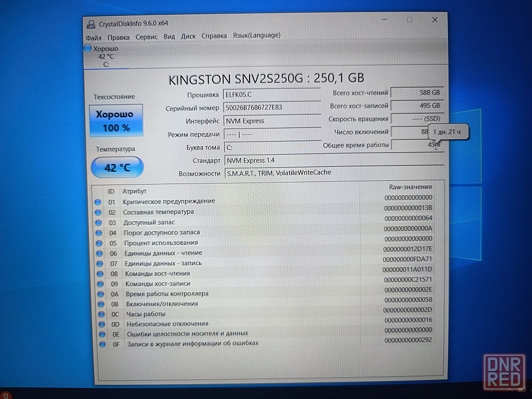Select row Единицы данных - запись
The width and height of the screenshot is (532, 399).
click(x=265, y=262)
